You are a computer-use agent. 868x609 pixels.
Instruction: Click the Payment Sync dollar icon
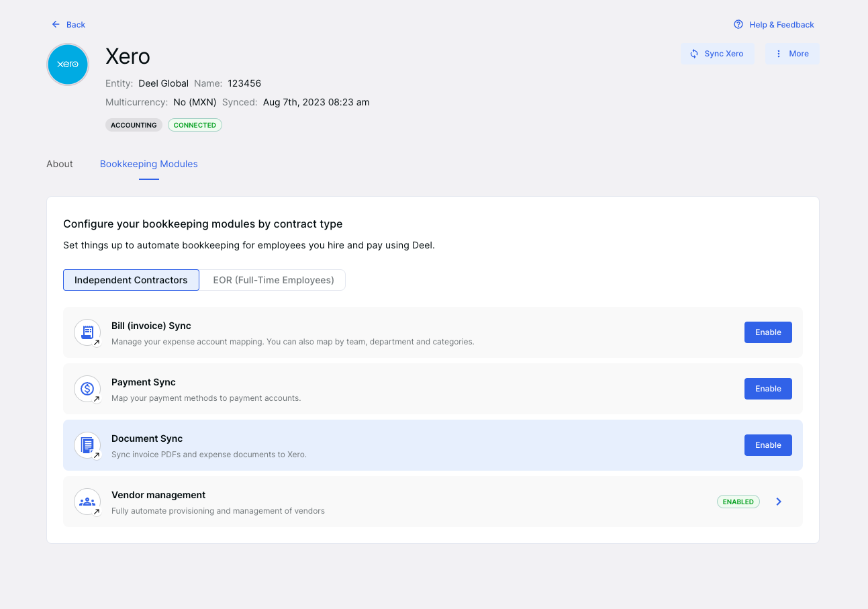point(87,388)
